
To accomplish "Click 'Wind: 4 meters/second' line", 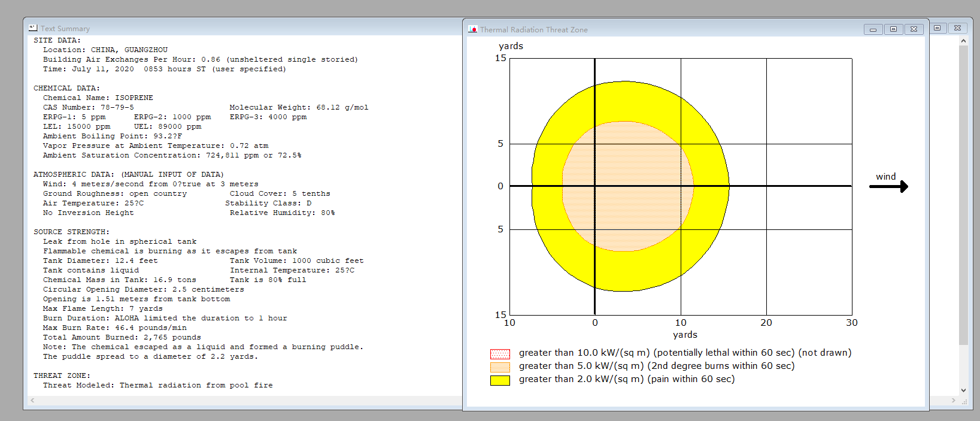I will (150, 184).
